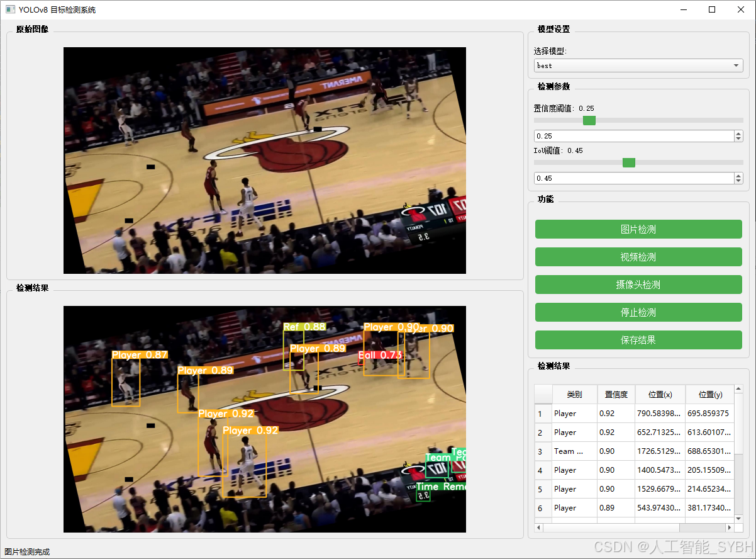Click the 381.17340... position cell

click(x=709, y=508)
